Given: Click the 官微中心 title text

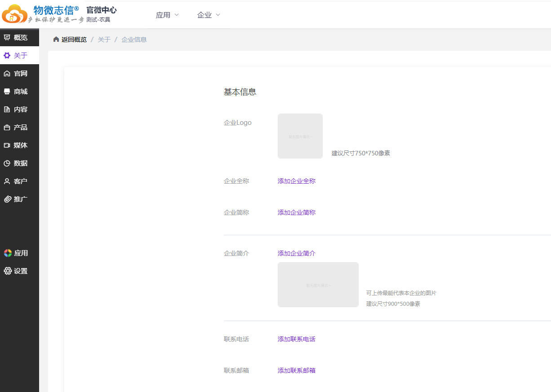Looking at the screenshot, I should pos(102,10).
